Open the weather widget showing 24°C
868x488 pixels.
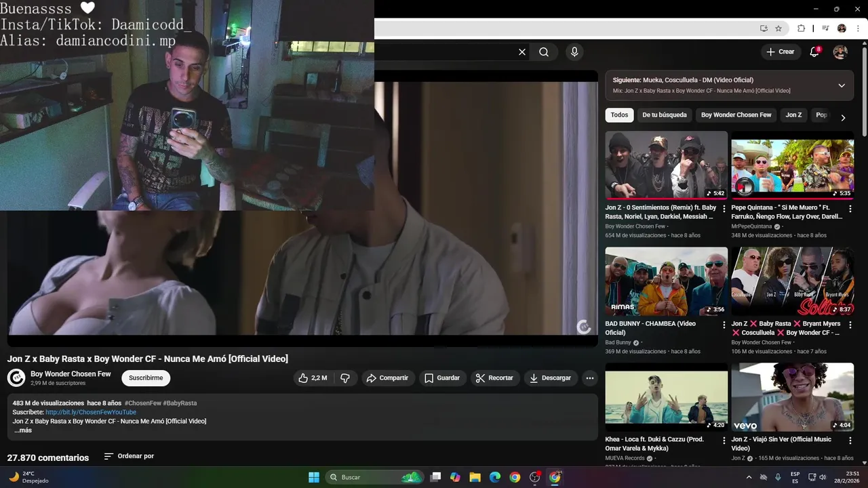tap(28, 477)
